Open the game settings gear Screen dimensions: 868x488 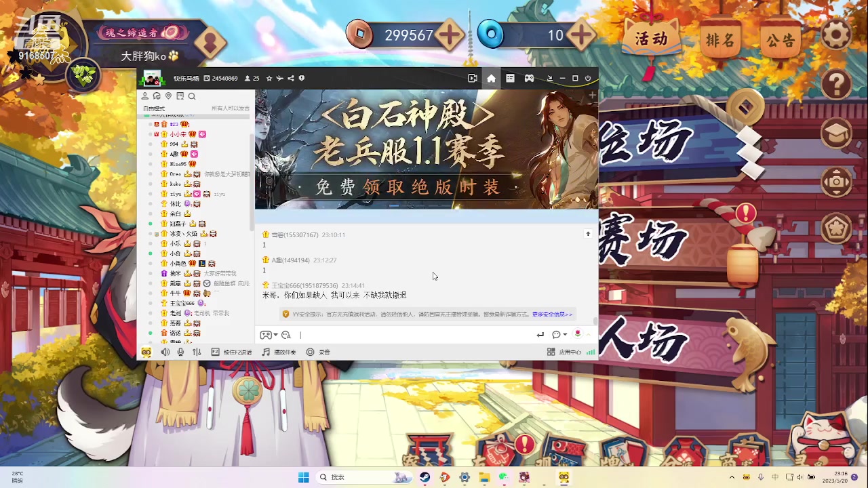836,35
